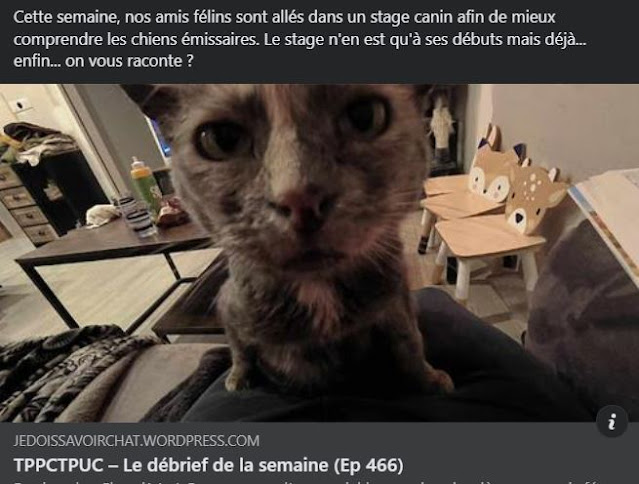The image size is (639, 484).
Task: Click the baby bottle in the photo
Action: pos(145,186)
